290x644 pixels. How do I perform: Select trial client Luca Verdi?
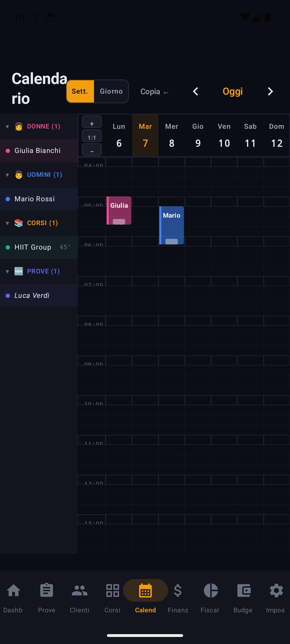39,295
